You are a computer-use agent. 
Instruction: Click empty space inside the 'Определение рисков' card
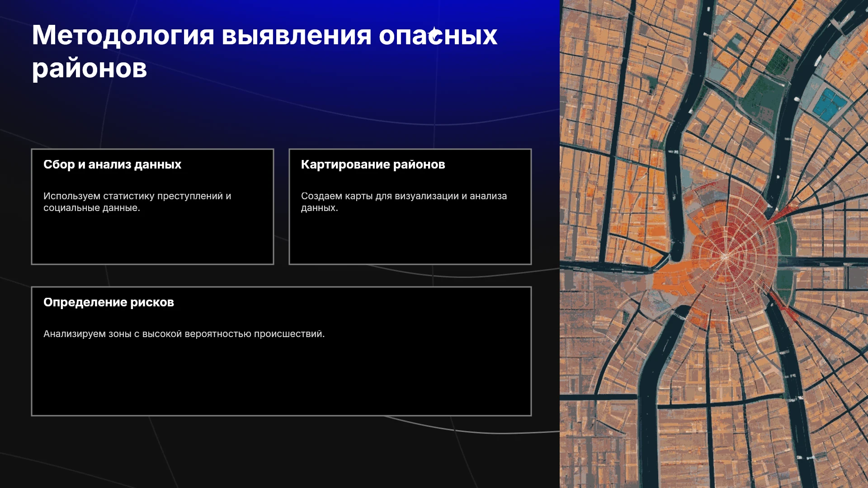coord(281,380)
